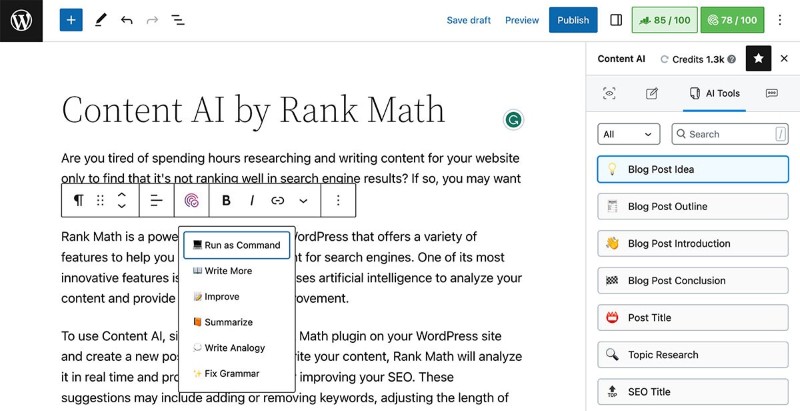Viewport: 800px width, 411px height.
Task: Open the Rank Math SEO score 85/100
Action: click(664, 20)
